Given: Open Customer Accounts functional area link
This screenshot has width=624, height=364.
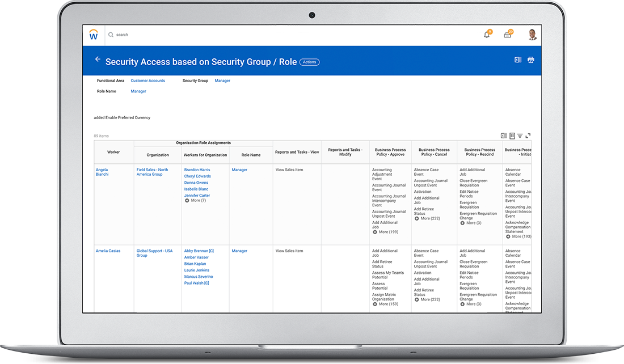Looking at the screenshot, I should (147, 81).
